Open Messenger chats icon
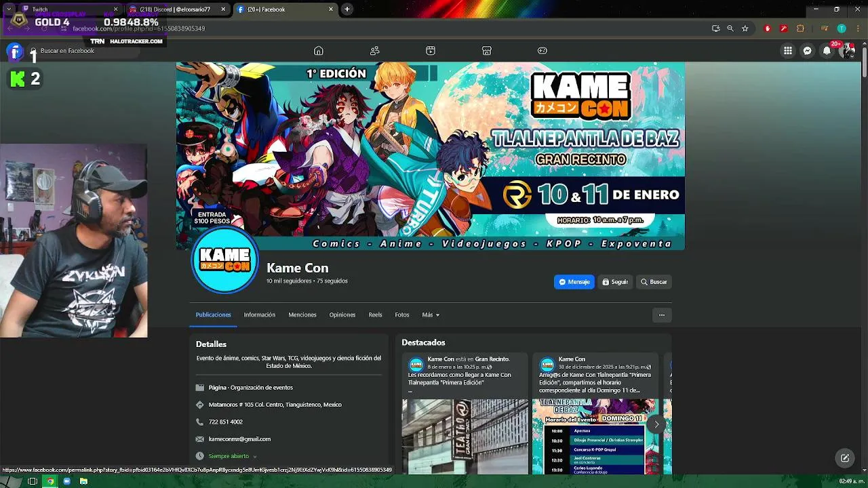868x488 pixels. [x=808, y=51]
